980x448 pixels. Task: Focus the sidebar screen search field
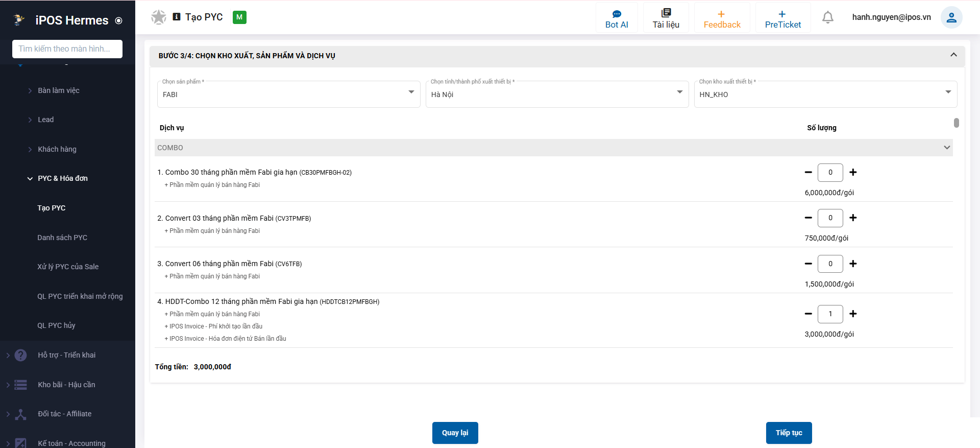[67, 49]
